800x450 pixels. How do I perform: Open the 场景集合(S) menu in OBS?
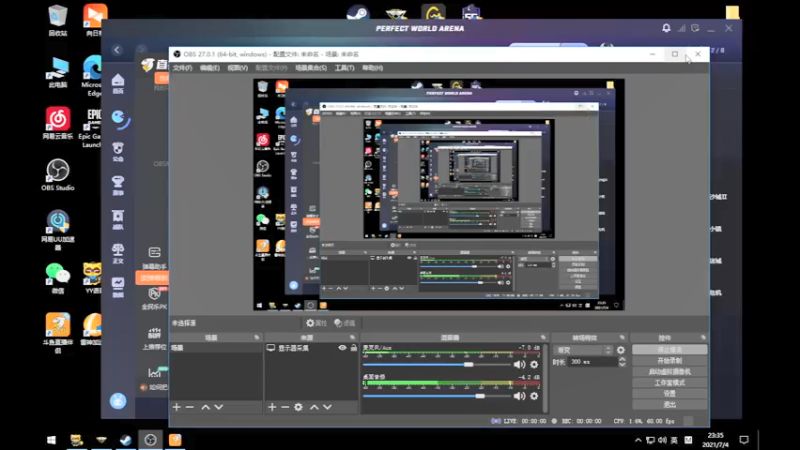[x=311, y=68]
